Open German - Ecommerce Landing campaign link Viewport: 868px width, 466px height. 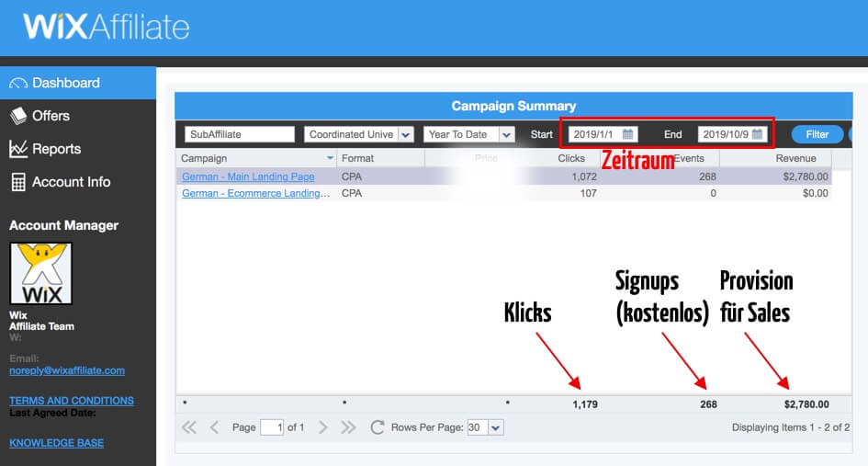pos(255,193)
